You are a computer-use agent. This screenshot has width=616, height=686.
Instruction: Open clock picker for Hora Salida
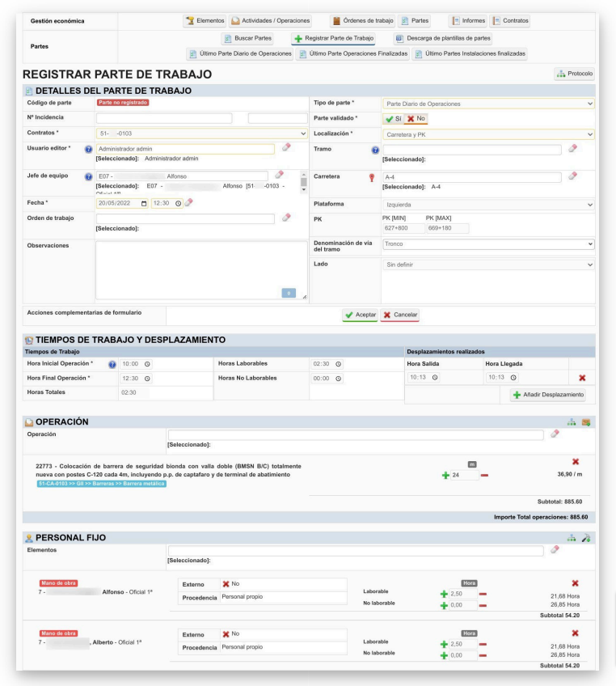coord(435,378)
